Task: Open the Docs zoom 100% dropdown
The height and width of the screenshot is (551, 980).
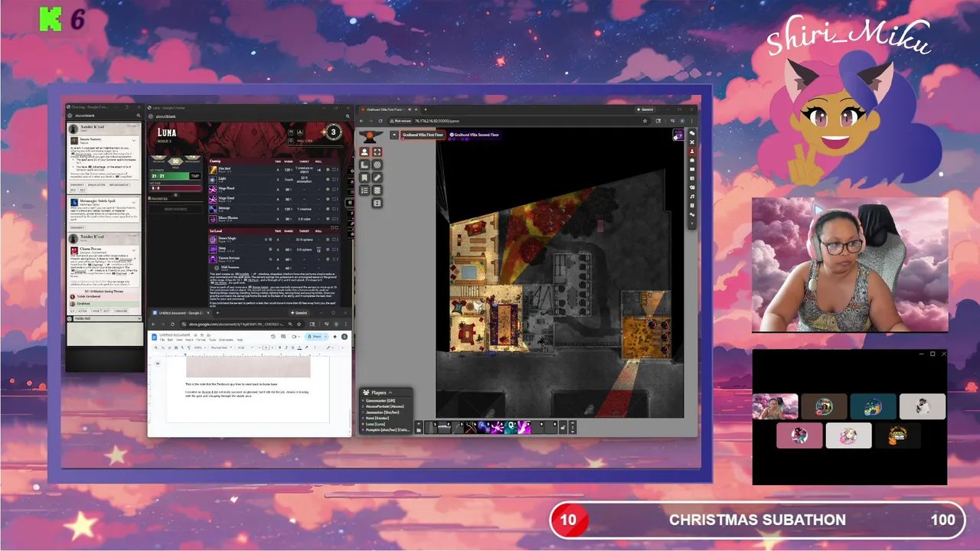Action: click(x=200, y=347)
